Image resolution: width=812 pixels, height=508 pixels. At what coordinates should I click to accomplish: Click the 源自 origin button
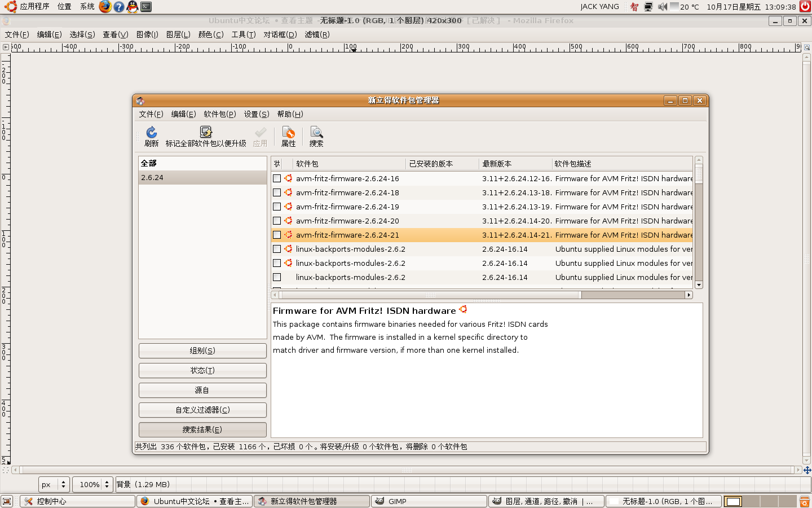(x=202, y=390)
